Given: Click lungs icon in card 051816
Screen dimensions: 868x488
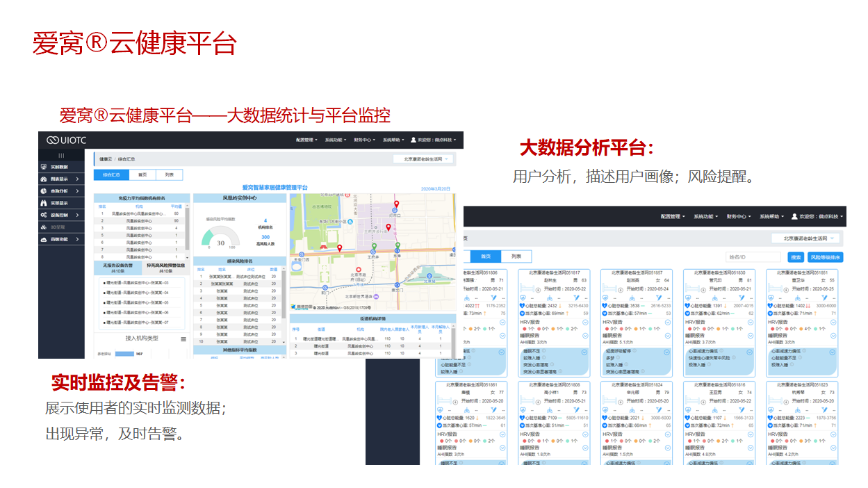Looking at the screenshot, I should (x=715, y=409).
